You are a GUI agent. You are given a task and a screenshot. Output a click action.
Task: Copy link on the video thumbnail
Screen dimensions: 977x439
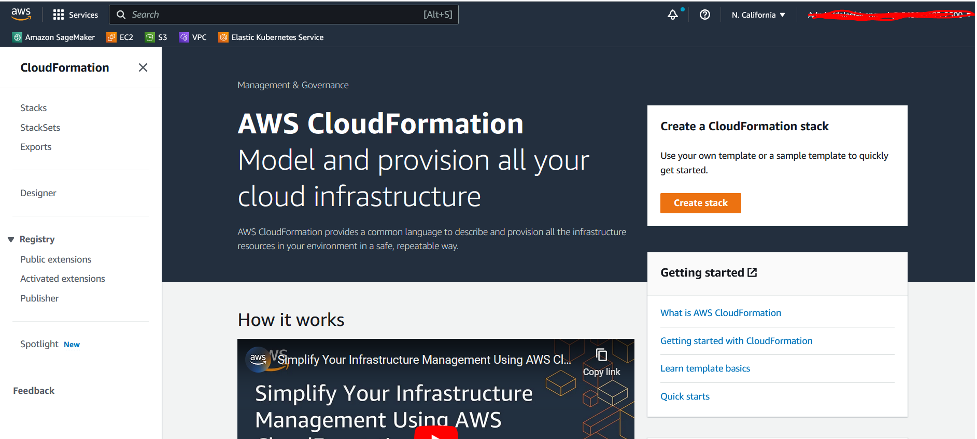[x=601, y=361]
